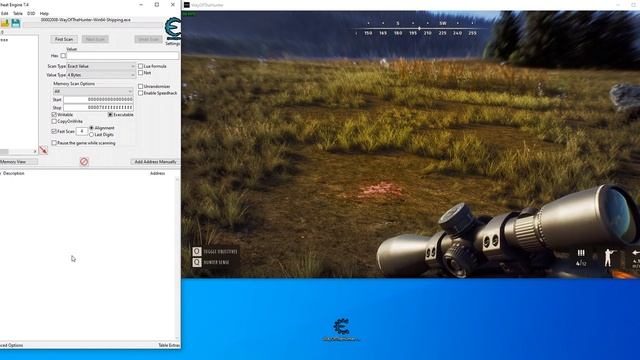Toggle the Writable checkbox
The image size is (640, 360).
tap(54, 115)
